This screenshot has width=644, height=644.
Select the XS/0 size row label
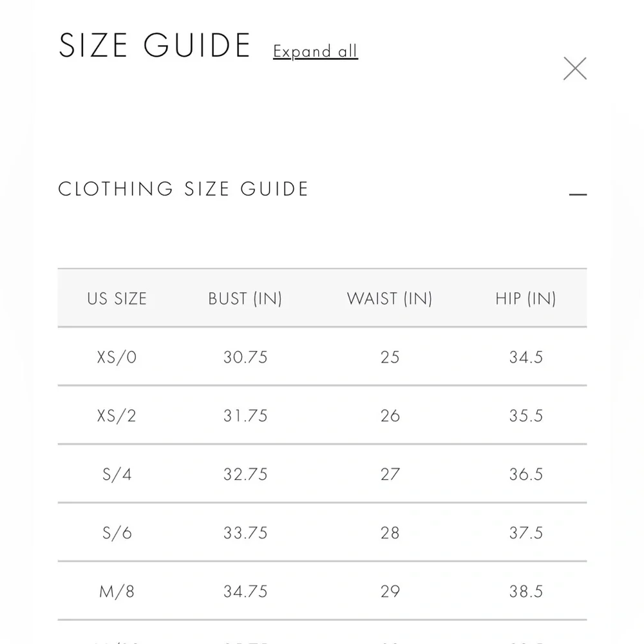point(117,357)
